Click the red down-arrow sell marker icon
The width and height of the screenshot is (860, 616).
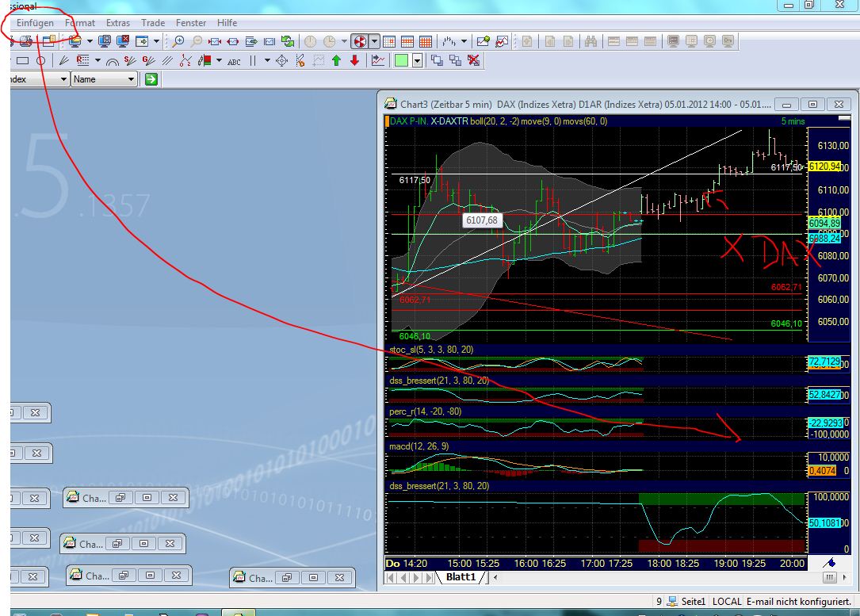pyautogui.click(x=354, y=60)
